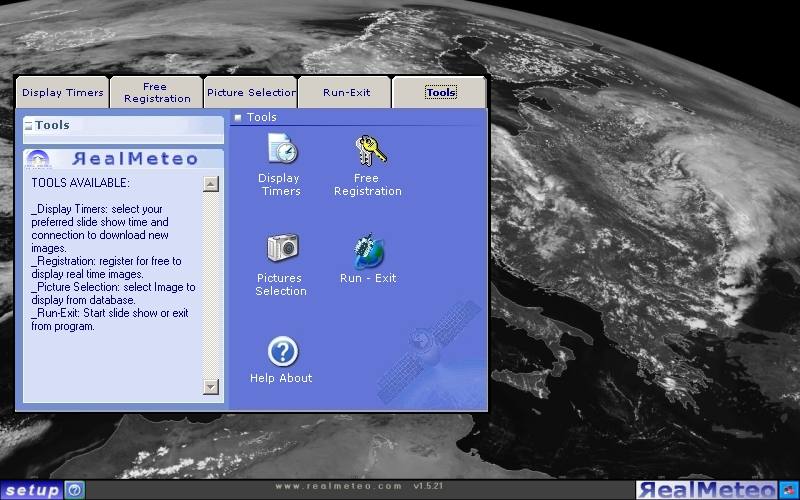Click the RealMeteo logo in bottom bar
The image size is (800, 500).
click(707, 490)
